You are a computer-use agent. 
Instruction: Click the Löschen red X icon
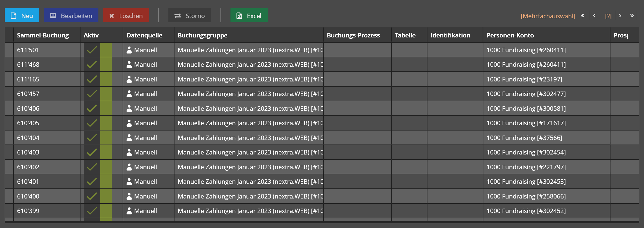112,16
